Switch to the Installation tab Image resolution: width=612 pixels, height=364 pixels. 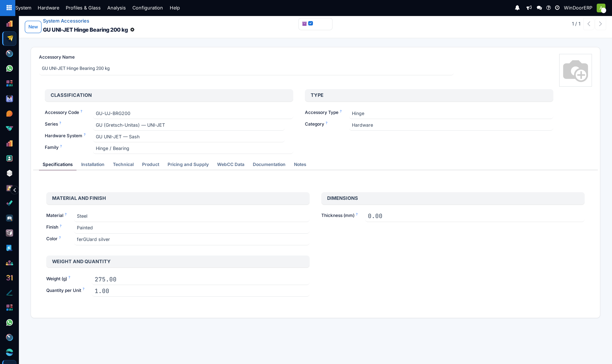click(x=93, y=165)
